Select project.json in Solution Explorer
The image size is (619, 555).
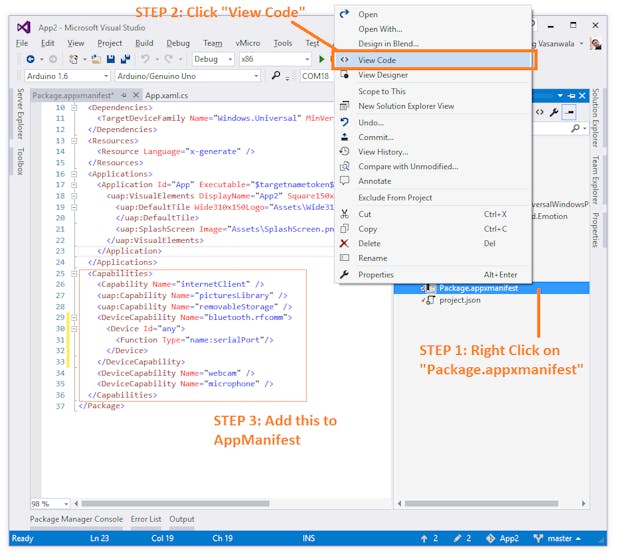[460, 300]
